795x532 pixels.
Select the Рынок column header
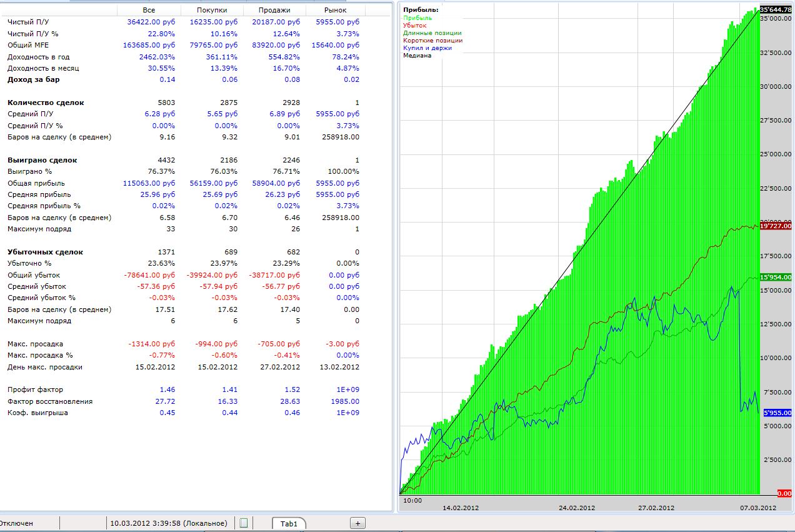pyautogui.click(x=335, y=10)
